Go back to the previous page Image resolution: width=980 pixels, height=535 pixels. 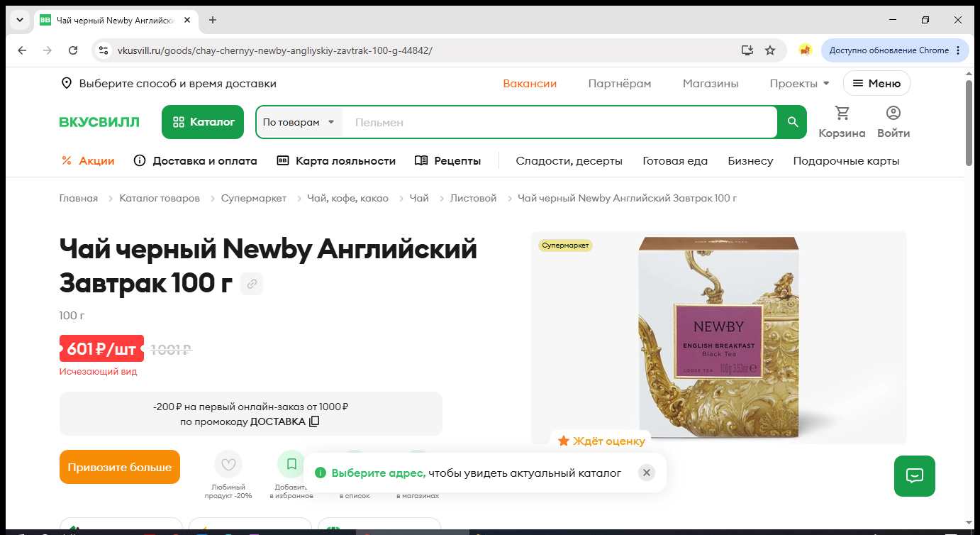(22, 50)
